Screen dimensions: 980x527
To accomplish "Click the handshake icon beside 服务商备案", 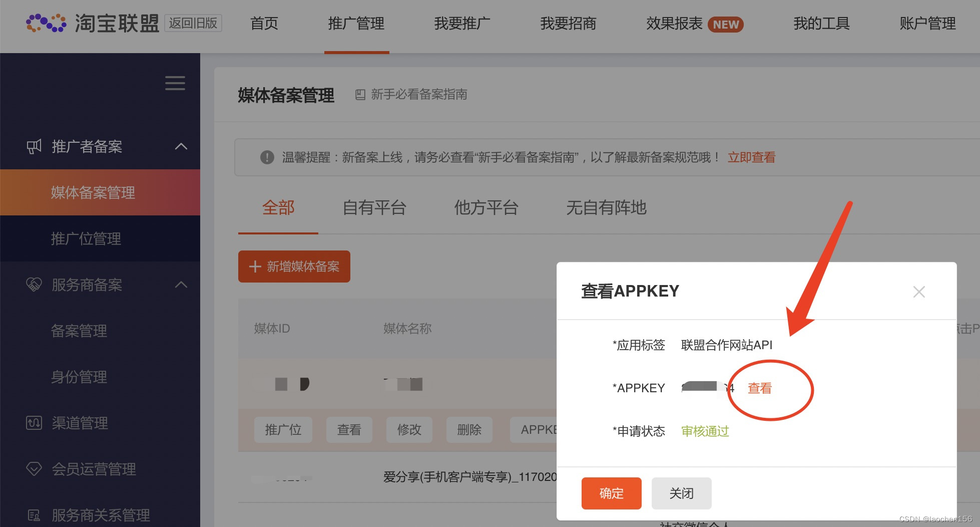I will (x=34, y=285).
